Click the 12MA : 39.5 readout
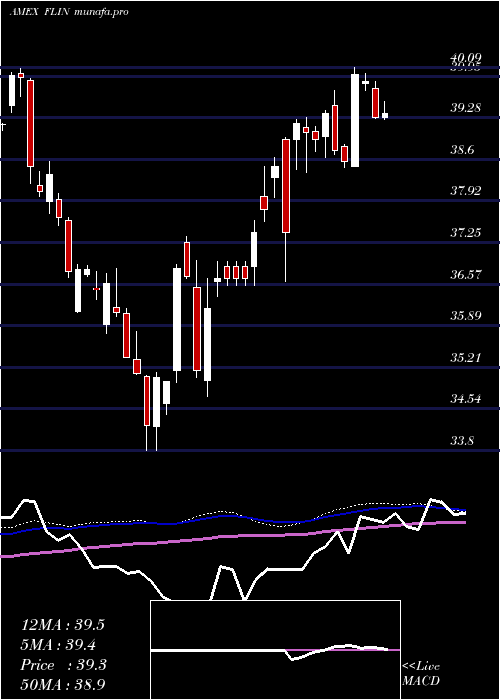This screenshot has height=700, width=500. pyautogui.click(x=63, y=625)
